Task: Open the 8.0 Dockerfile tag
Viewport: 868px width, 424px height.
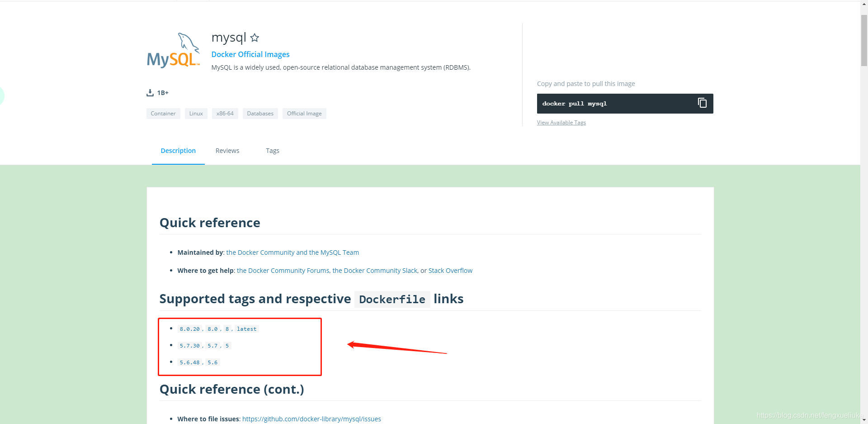Action: click(212, 329)
